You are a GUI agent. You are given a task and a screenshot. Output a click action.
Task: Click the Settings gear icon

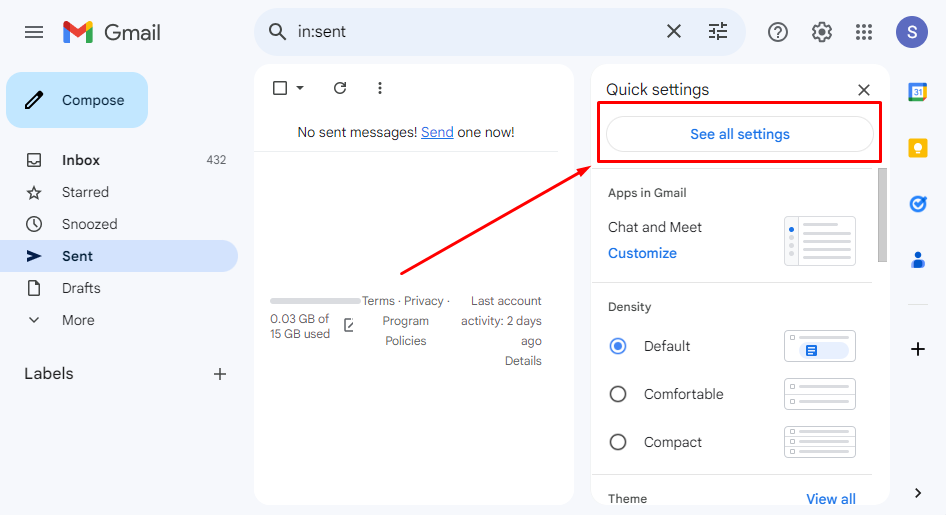(x=821, y=32)
